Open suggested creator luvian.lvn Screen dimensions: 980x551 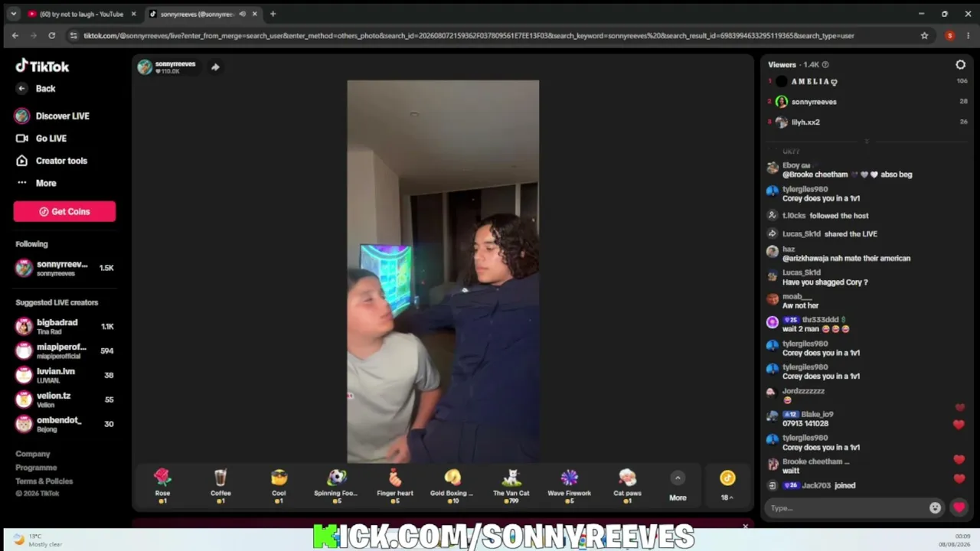coord(64,375)
